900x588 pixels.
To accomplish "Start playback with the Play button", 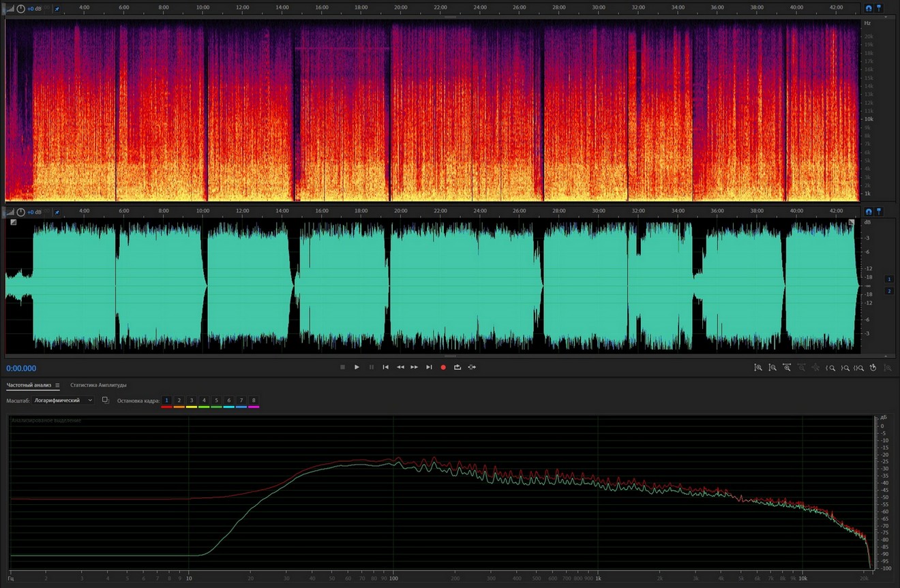I will [x=357, y=367].
